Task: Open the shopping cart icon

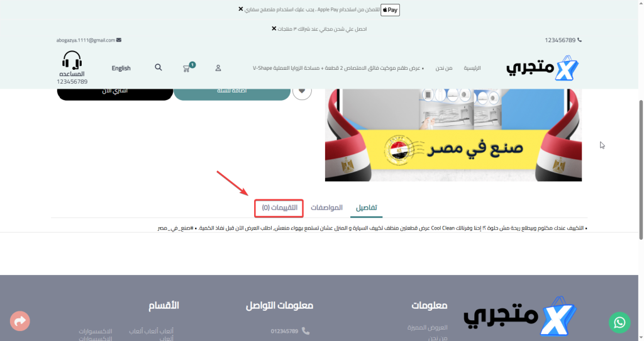Action: pos(187,68)
